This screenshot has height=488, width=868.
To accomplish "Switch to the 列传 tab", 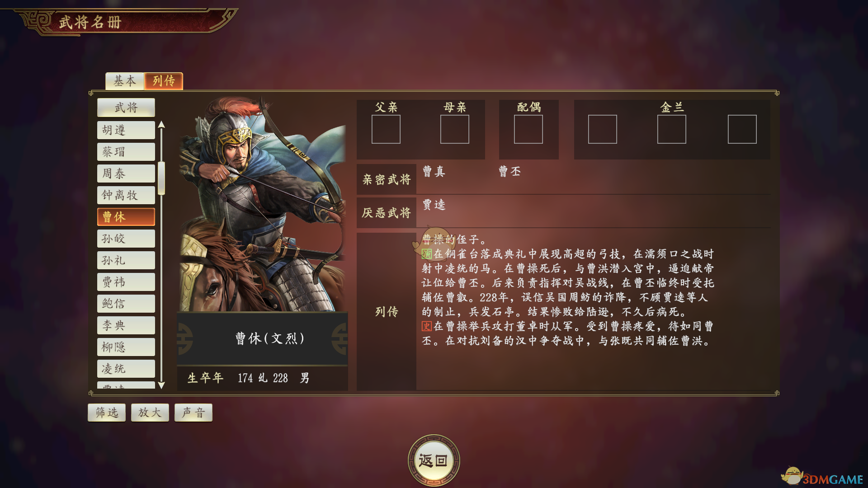I will click(x=164, y=81).
